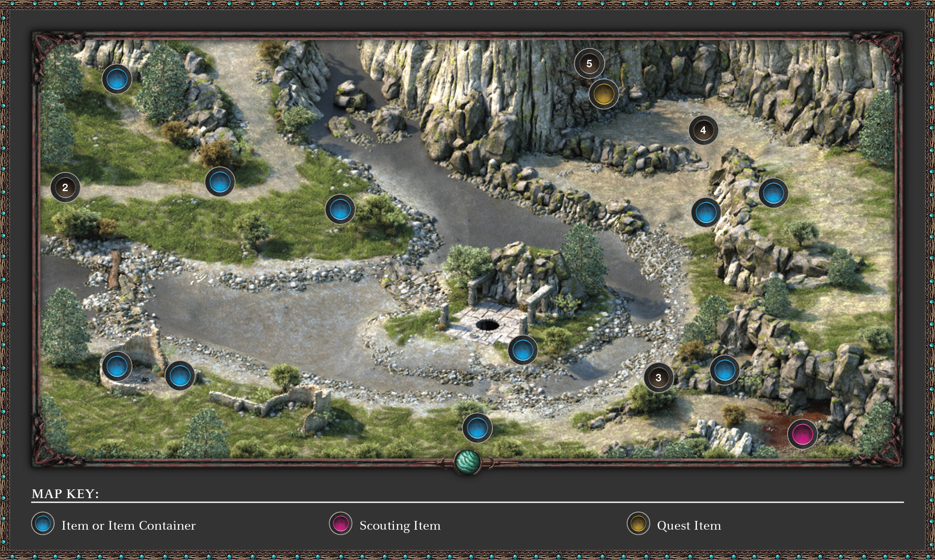Click the blue item marker on the path right of 2
Viewport: 935px width, 560px height.
pos(220,182)
